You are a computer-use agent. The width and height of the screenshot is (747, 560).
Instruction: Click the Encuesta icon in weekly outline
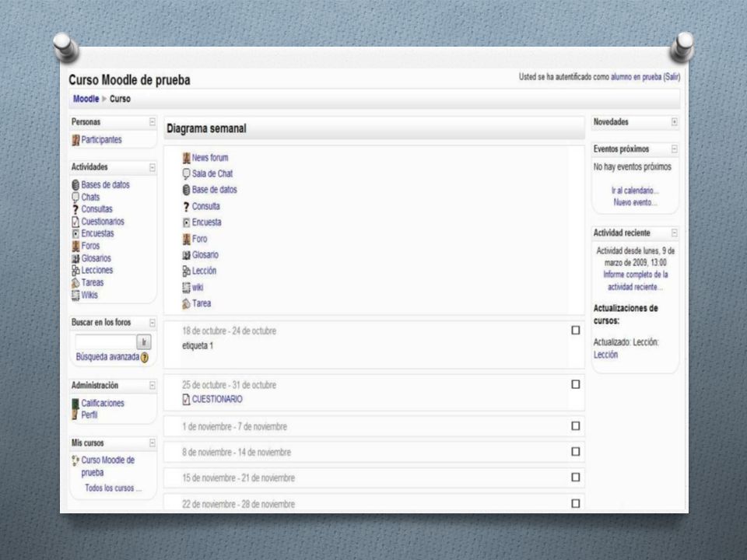coord(186,222)
